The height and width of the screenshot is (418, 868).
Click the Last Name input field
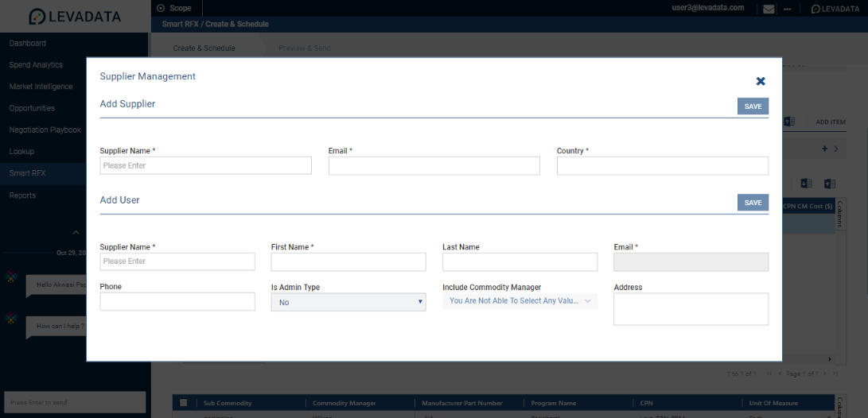pos(520,261)
